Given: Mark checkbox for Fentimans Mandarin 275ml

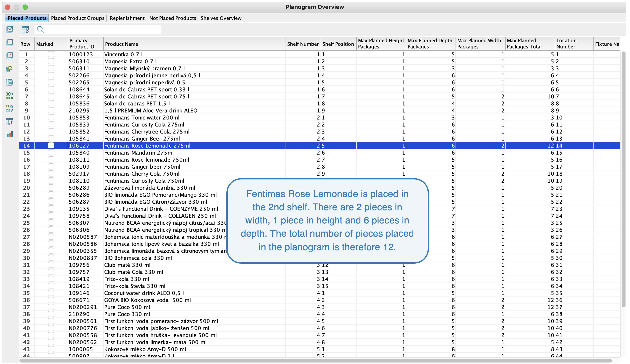Looking at the screenshot, I should point(51,152).
